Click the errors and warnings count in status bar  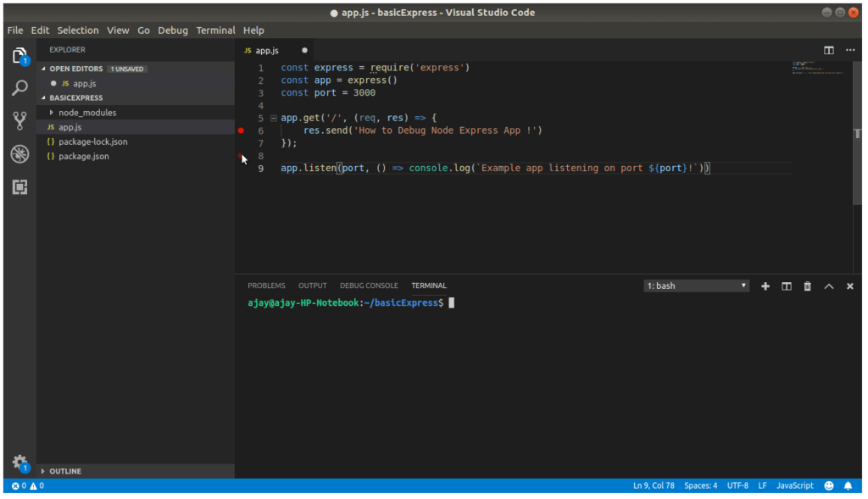coord(28,486)
